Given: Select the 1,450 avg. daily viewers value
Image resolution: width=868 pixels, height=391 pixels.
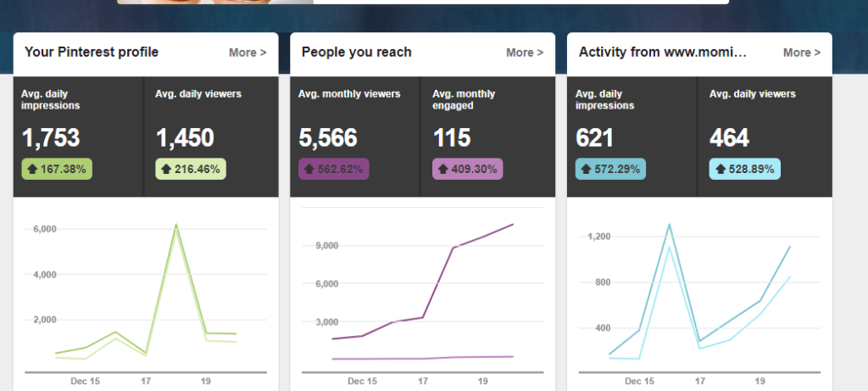Looking at the screenshot, I should (x=185, y=138).
